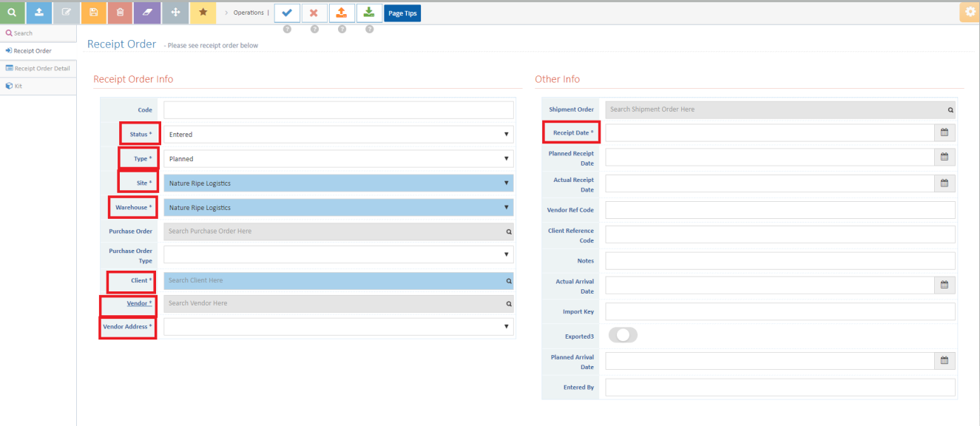Click inside the Notes input field

[x=780, y=260]
